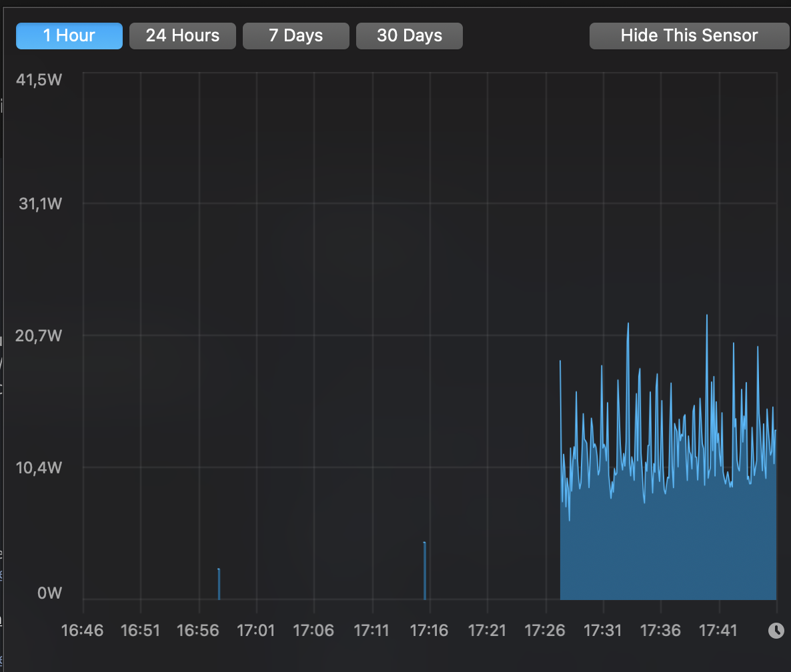Viewport: 791px width, 672px height.
Task: Click the 0W axis label
Action: (49, 593)
